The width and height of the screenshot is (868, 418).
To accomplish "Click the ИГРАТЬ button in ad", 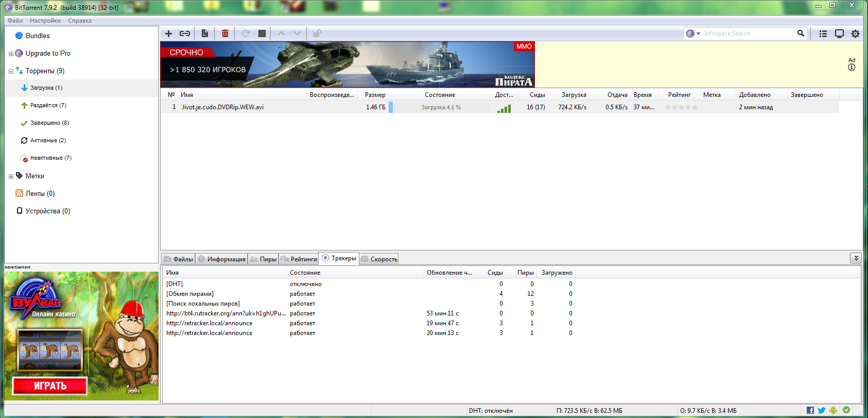I will (50, 386).
